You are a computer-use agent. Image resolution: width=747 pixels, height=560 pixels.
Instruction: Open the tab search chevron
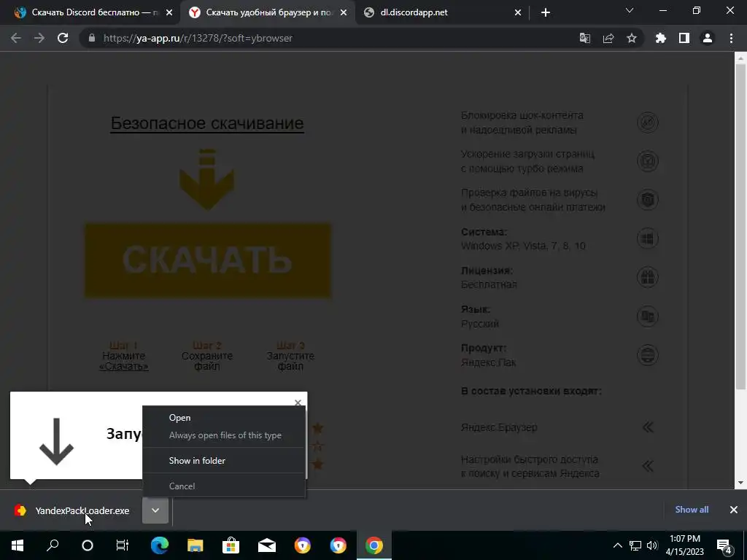point(630,10)
